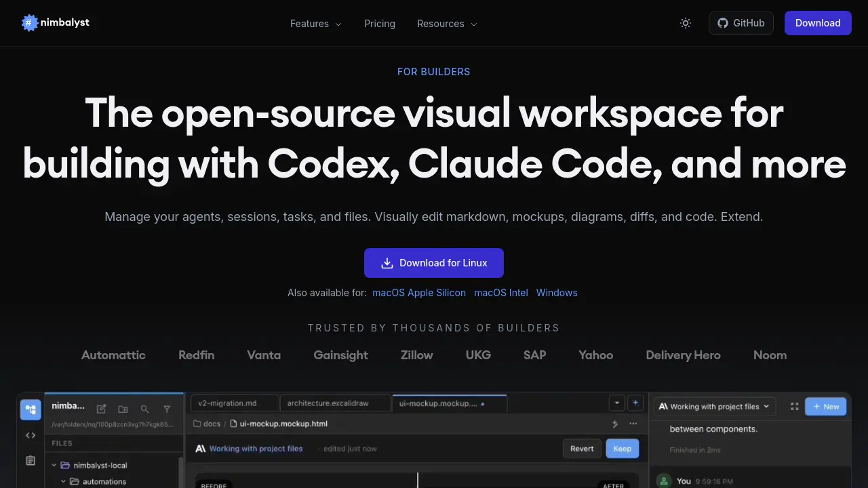868x488 pixels.
Task: Click the new file pencil icon
Action: pos(101,409)
